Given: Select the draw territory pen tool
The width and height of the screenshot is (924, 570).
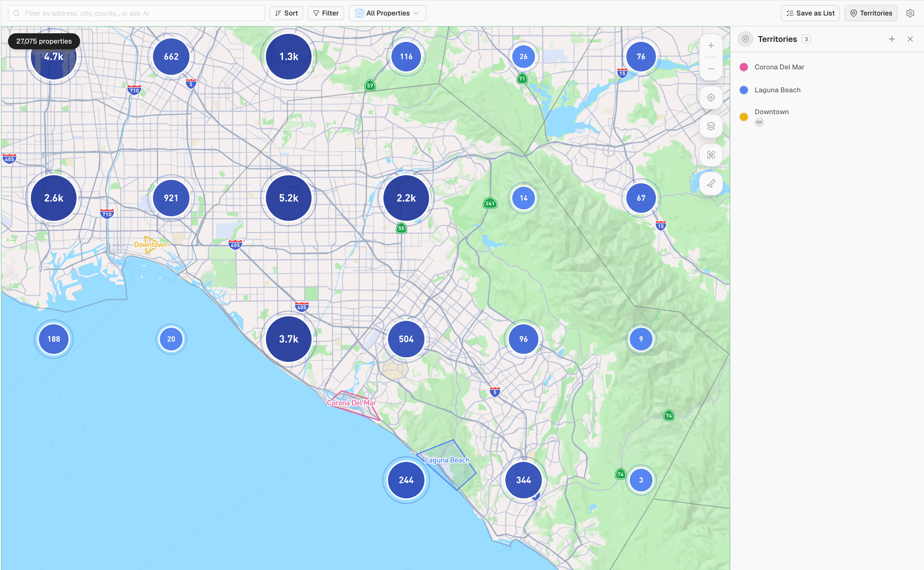Looking at the screenshot, I should pyautogui.click(x=711, y=184).
